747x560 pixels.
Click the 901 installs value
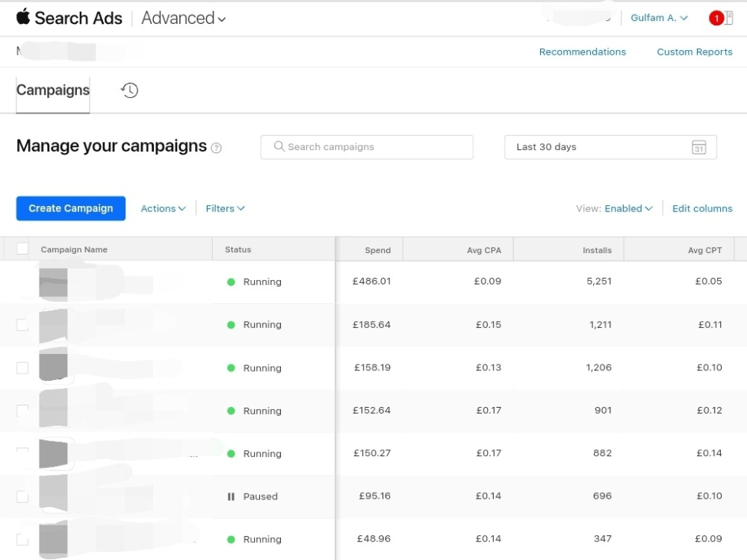coord(603,411)
